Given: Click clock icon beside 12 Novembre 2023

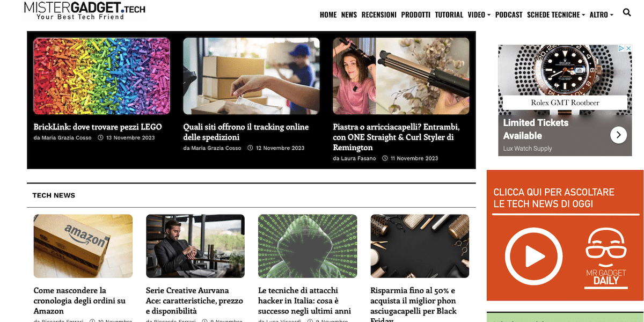Looking at the screenshot, I should tap(250, 148).
